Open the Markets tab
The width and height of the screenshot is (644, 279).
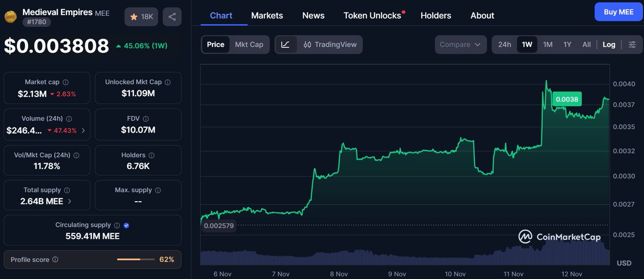click(267, 16)
